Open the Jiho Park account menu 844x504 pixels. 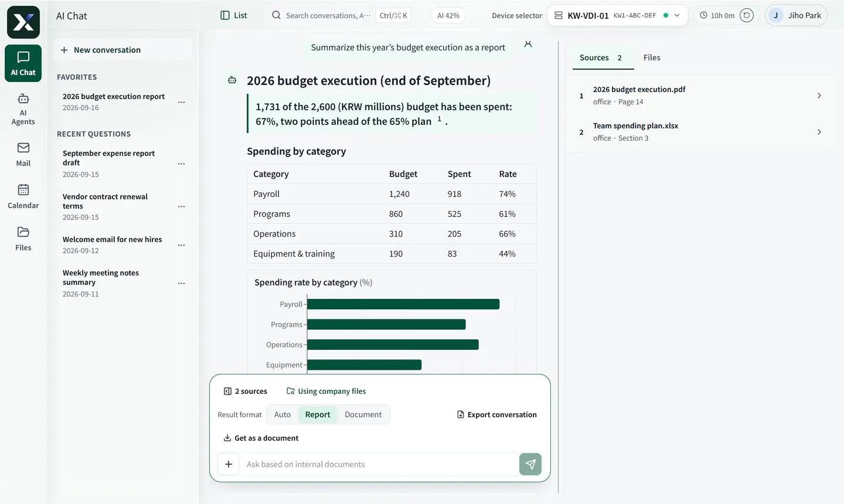pos(796,15)
